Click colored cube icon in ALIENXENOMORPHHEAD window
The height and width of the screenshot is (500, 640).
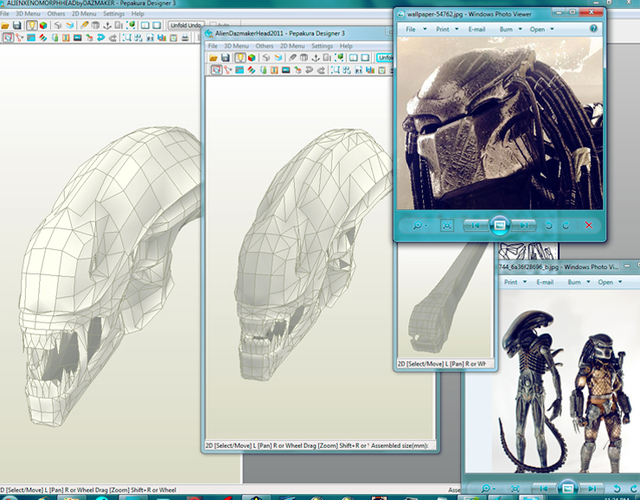[x=43, y=25]
